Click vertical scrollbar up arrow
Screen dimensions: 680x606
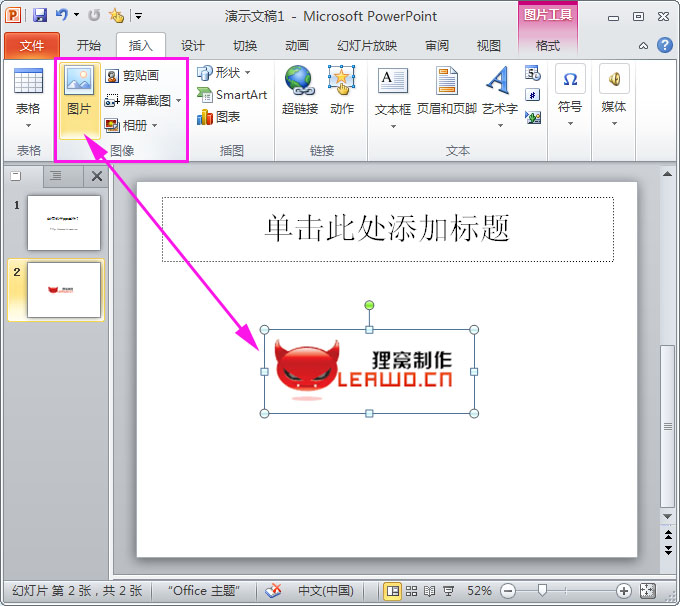coord(667,174)
